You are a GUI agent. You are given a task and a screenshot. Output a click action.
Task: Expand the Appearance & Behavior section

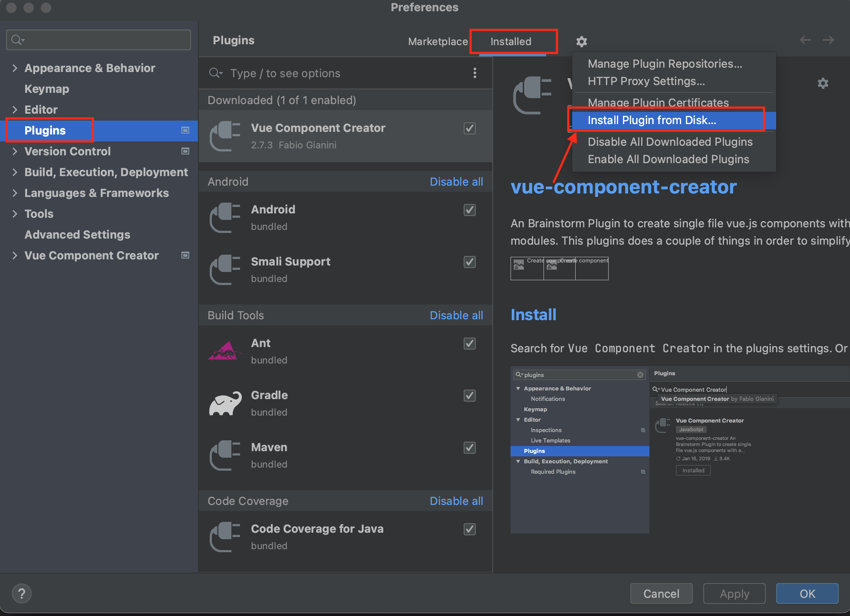click(x=15, y=68)
